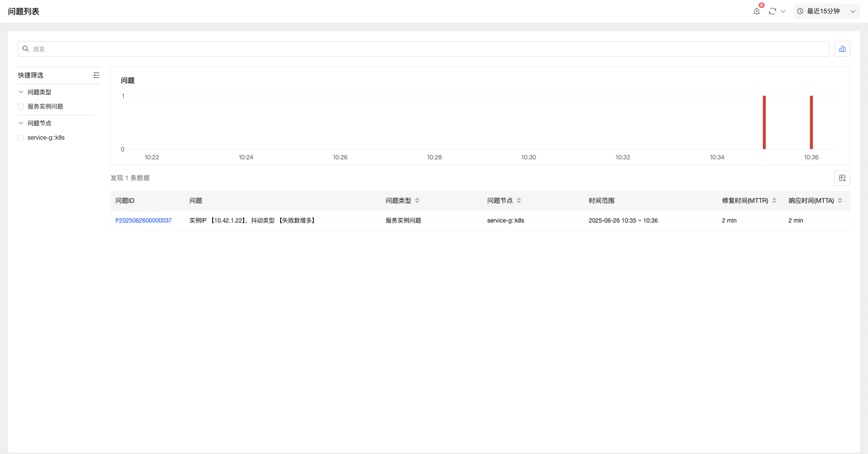Image resolution: width=868 pixels, height=454 pixels.
Task: Collapse the quick filter panel icon
Action: (96, 76)
